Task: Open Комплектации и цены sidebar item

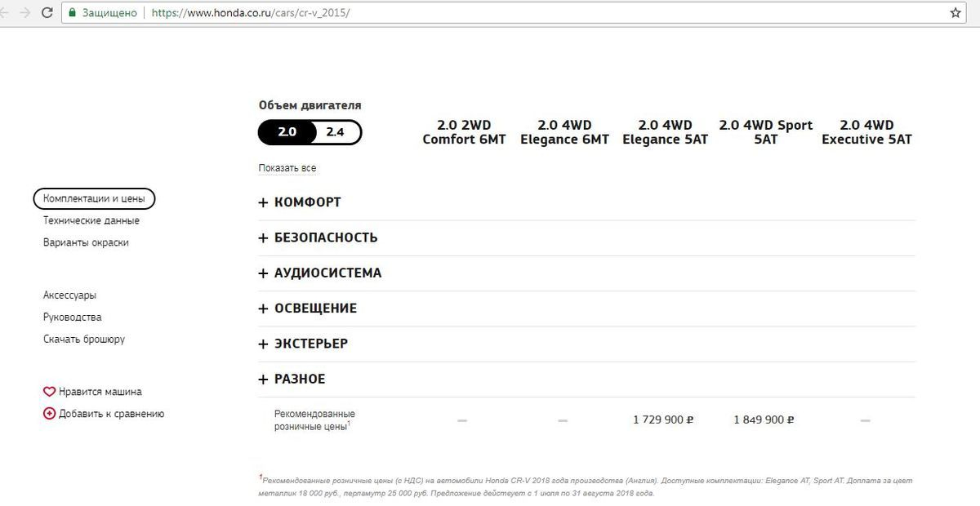Action: coord(94,198)
